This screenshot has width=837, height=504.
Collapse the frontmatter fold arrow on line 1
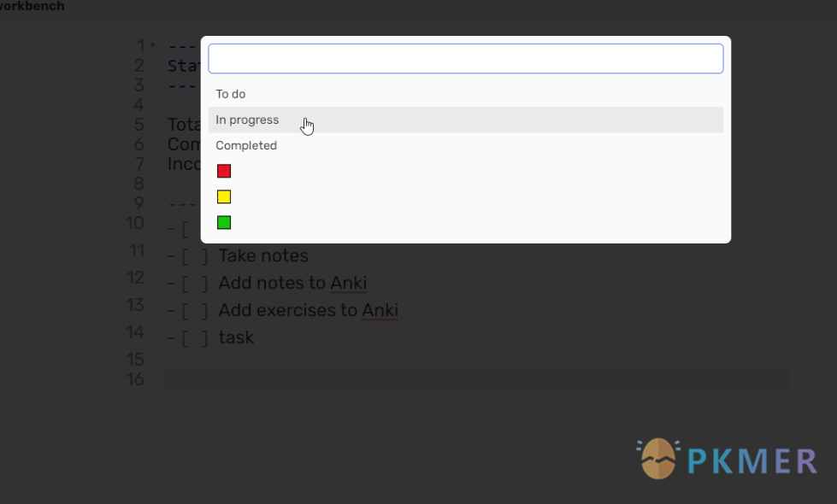[x=153, y=45]
